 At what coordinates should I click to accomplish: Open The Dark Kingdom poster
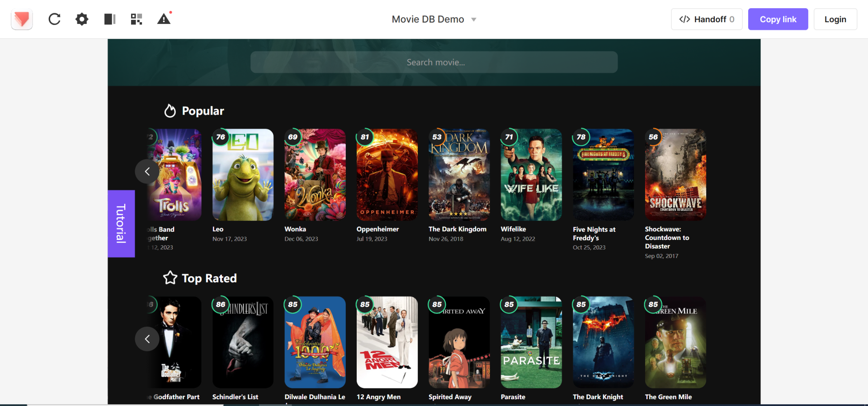tap(459, 175)
